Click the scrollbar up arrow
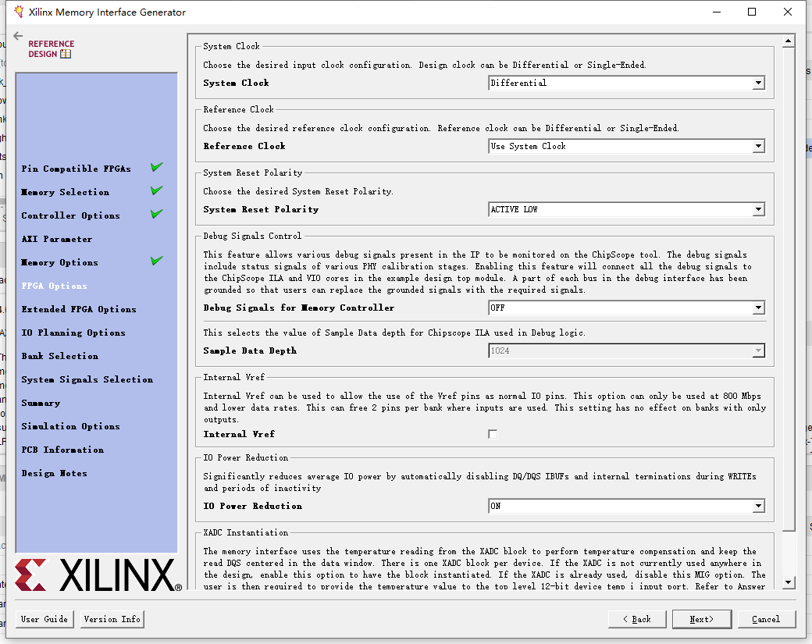The height and width of the screenshot is (644, 812). tap(788, 41)
